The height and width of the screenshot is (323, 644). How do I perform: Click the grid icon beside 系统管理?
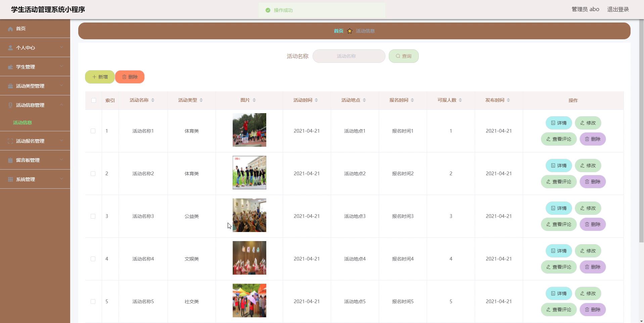pyautogui.click(x=10, y=180)
